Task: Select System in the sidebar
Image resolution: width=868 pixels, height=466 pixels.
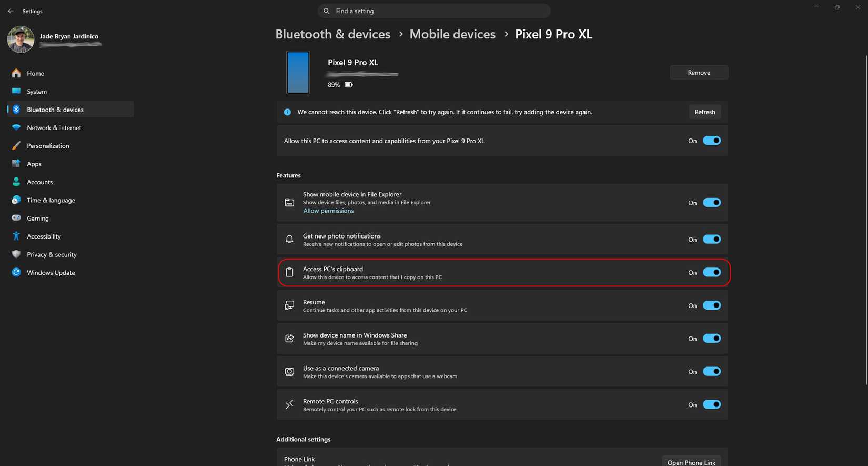Action: tap(70, 91)
